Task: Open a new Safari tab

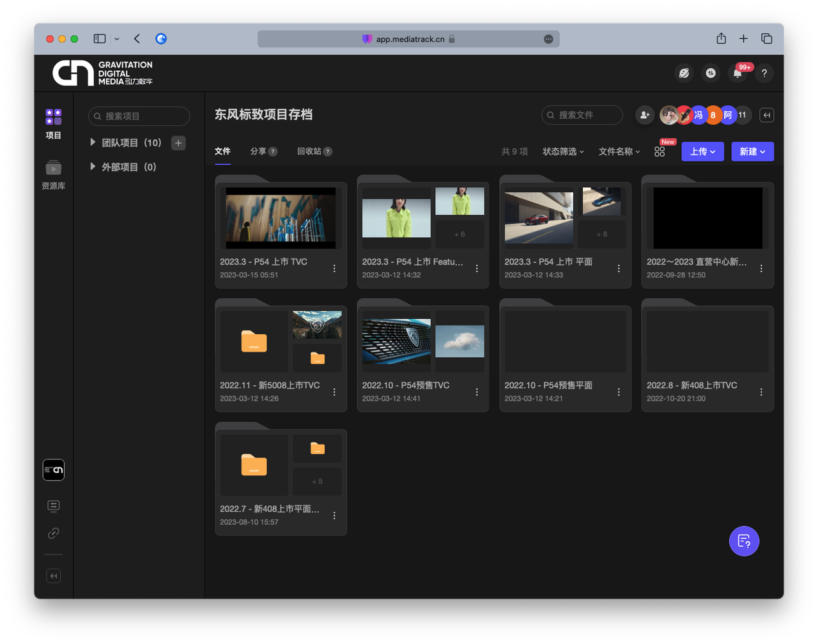Action: pos(743,39)
